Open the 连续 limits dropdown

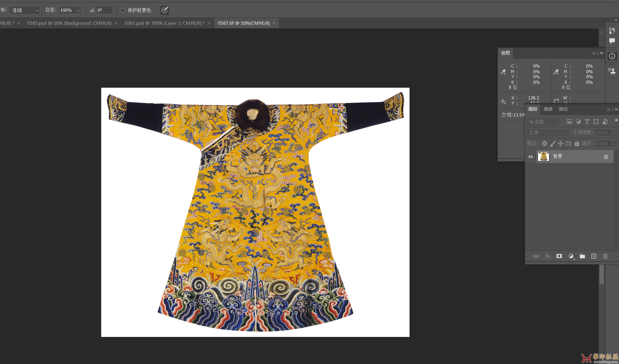(25, 10)
